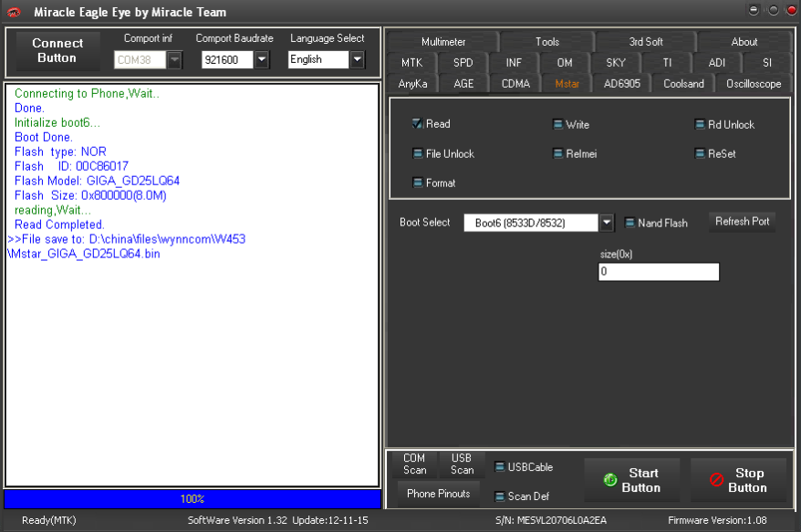Click the Stop Button
The width and height of the screenshot is (801, 532).
tap(738, 480)
